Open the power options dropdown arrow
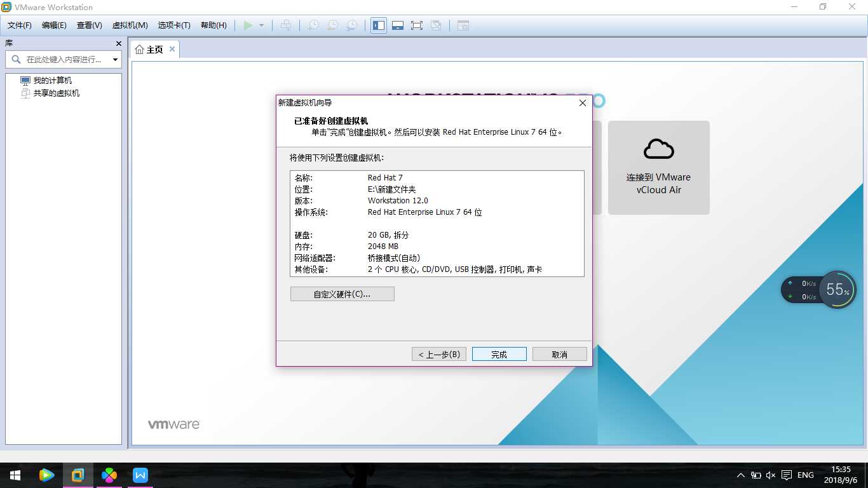Image resolution: width=868 pixels, height=488 pixels. click(261, 25)
